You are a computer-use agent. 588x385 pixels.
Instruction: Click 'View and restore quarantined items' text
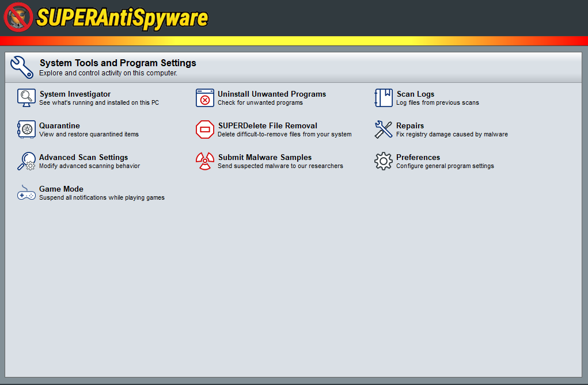(x=89, y=134)
